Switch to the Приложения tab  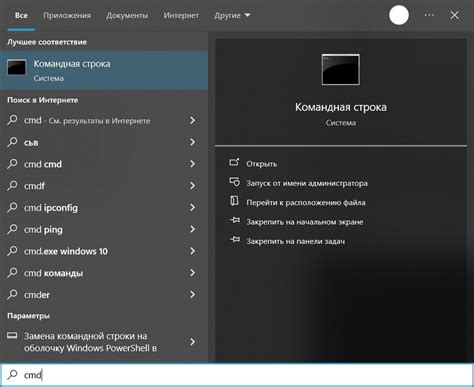point(67,15)
